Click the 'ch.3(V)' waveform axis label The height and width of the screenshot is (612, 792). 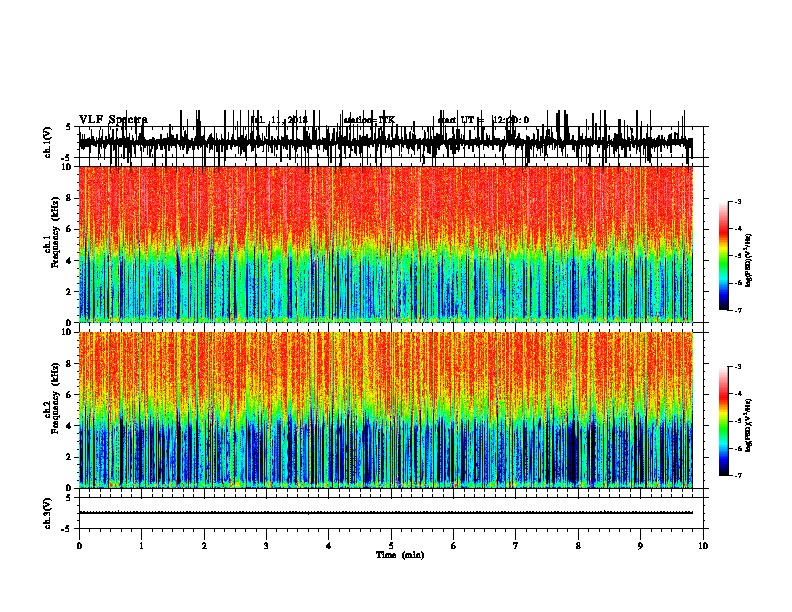coord(48,513)
